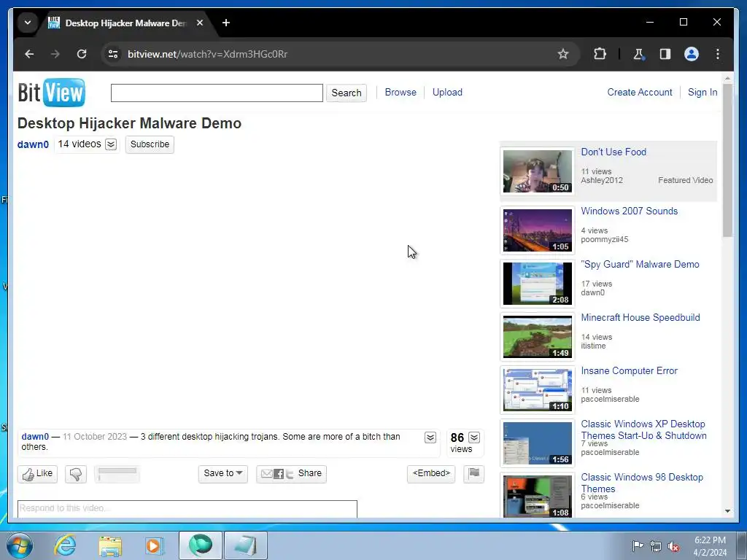Screen dimensions: 747x560
Task: Open the Classic Windows XP Desktop Themes thumbnail
Action: click(538, 443)
